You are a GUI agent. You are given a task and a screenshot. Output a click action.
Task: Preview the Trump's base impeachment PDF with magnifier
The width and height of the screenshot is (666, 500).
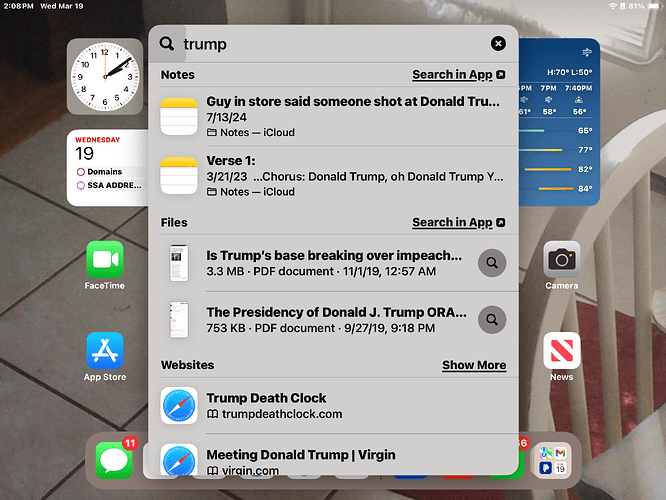[492, 263]
